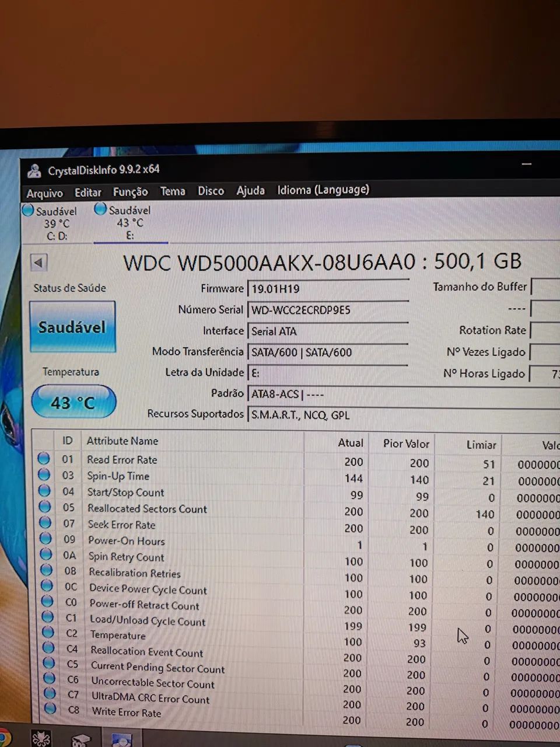Click the Interface field Serial ATA
This screenshot has width=560, height=747.
click(328, 331)
